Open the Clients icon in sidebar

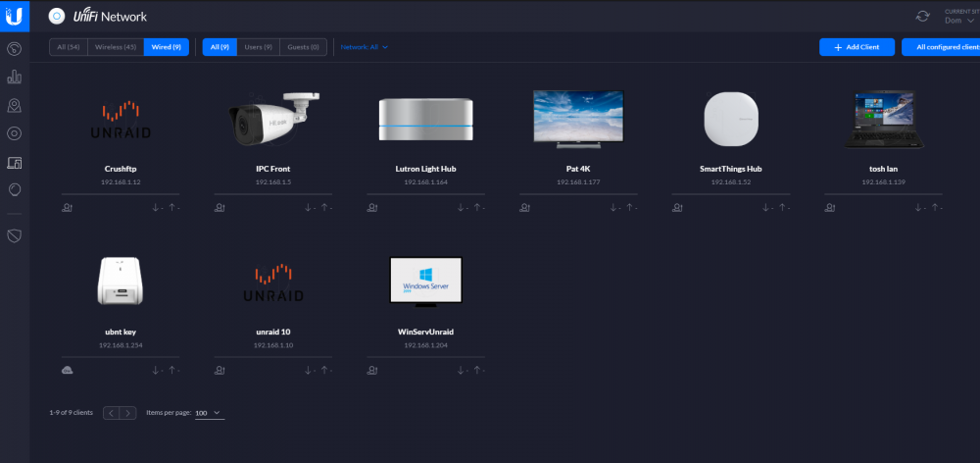pyautogui.click(x=15, y=163)
